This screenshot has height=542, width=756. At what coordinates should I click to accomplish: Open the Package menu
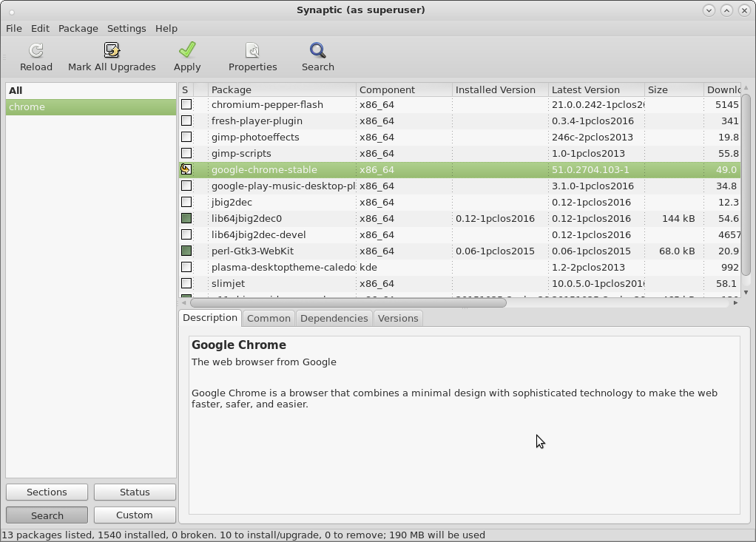point(78,28)
